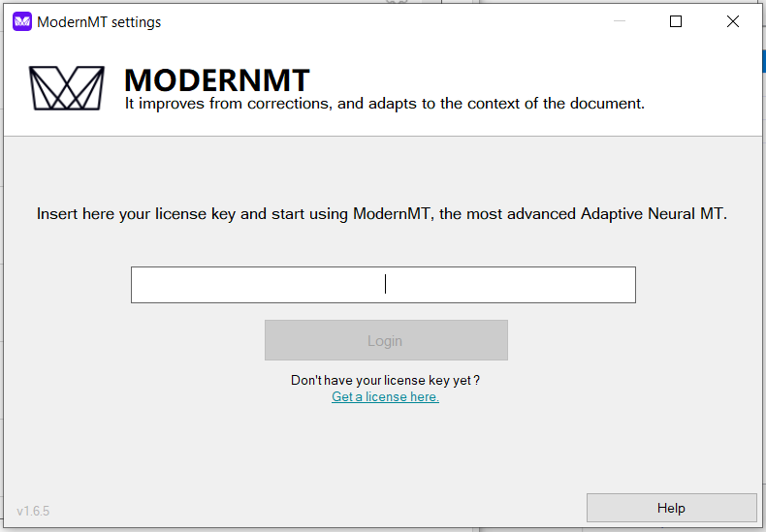The height and width of the screenshot is (532, 766).
Task: Click the 'Adaptive Neural MT' phrase
Action: point(653,214)
